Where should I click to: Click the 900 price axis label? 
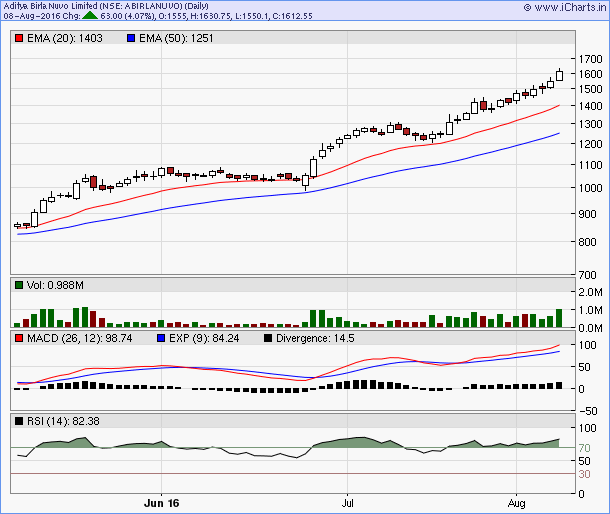[x=587, y=214]
